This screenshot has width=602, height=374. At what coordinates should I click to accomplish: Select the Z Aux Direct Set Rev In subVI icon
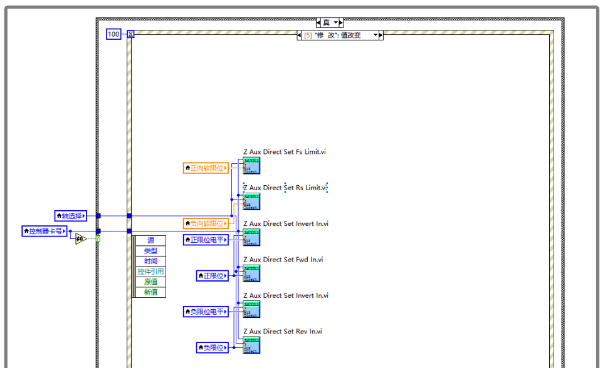[x=251, y=345]
